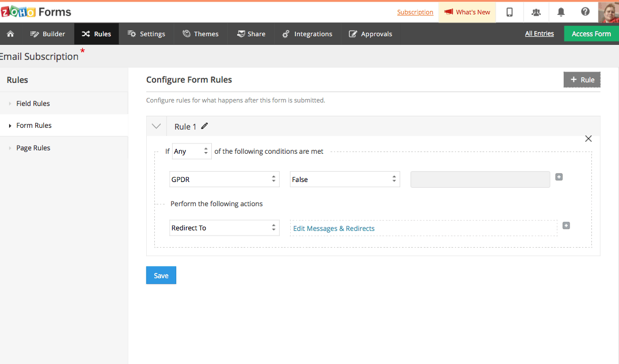Open the notifications bell icon

pos(561,12)
